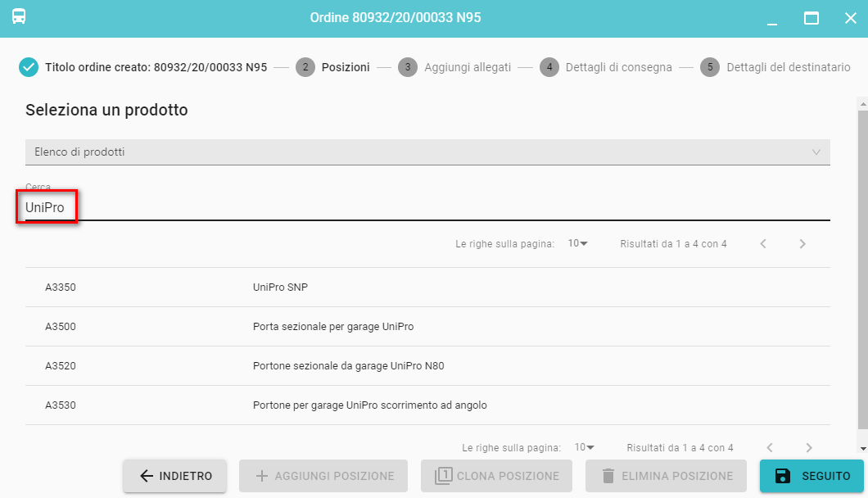
Task: Open top rows-per-page dropdown
Action: 578,244
